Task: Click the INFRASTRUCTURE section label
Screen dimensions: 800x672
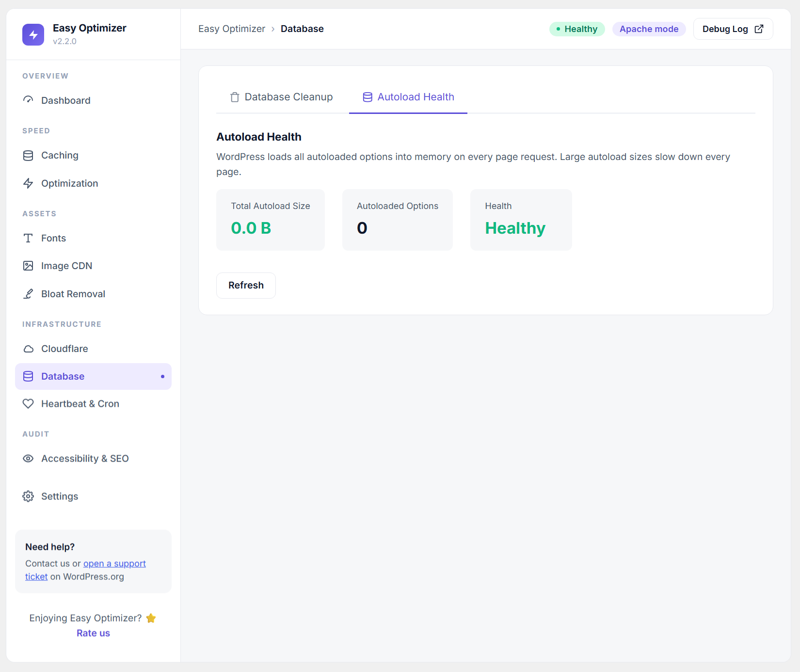Action: point(62,324)
